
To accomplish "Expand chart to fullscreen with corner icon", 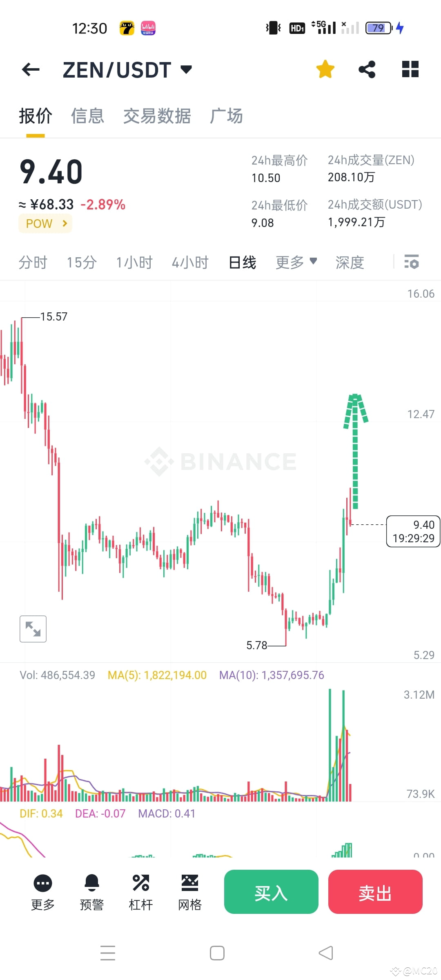I will click(x=33, y=629).
